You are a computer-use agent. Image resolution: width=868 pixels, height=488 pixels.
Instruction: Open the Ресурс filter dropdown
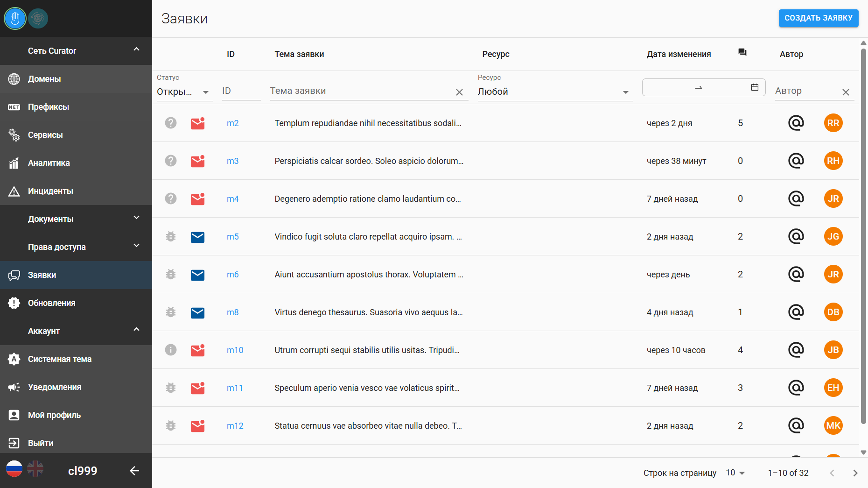554,92
